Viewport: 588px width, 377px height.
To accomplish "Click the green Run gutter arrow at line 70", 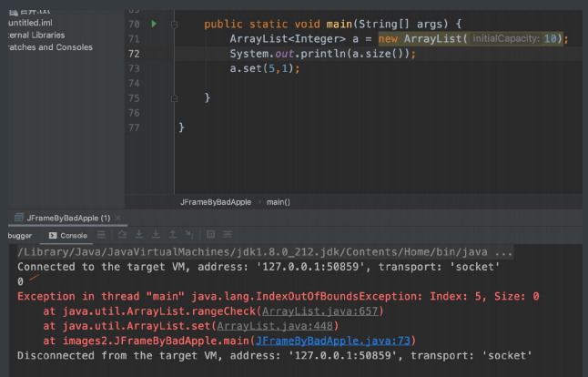I will point(154,24).
